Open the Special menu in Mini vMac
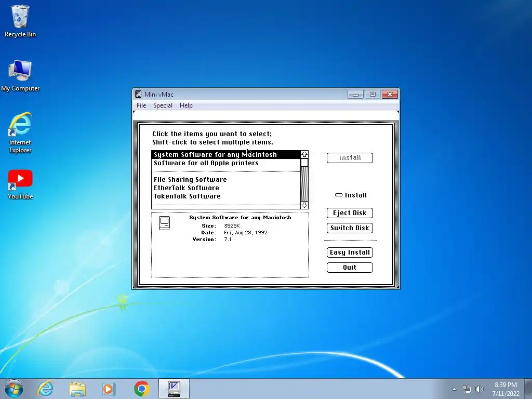The image size is (532, 399). pos(163,105)
